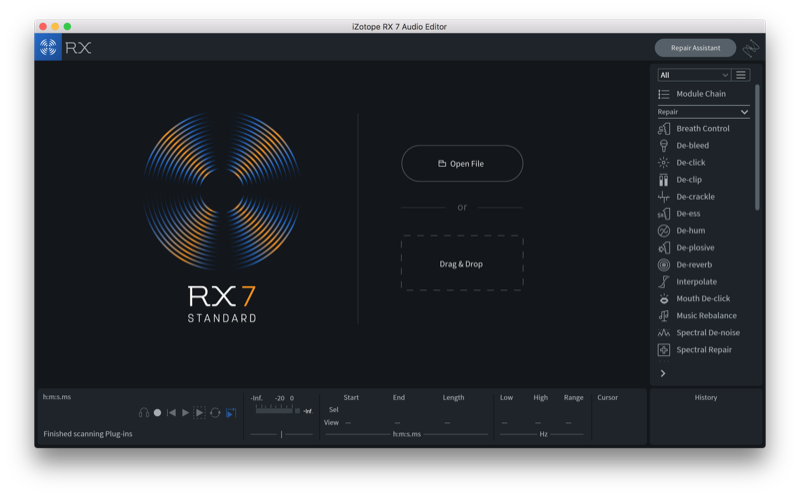This screenshot has height=497, width=800.
Task: Open the Spectral Repair module icon
Action: [x=663, y=350]
